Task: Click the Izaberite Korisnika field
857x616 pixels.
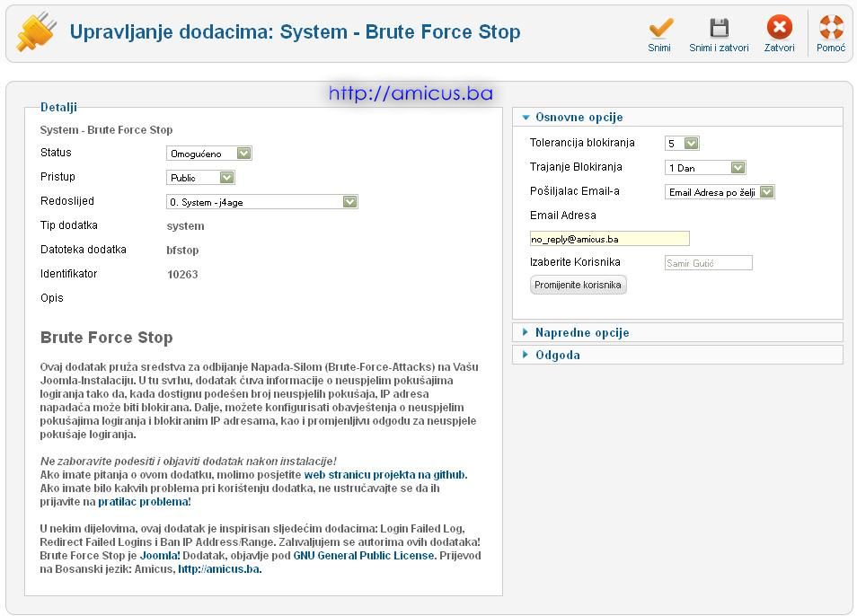Action: coord(709,263)
